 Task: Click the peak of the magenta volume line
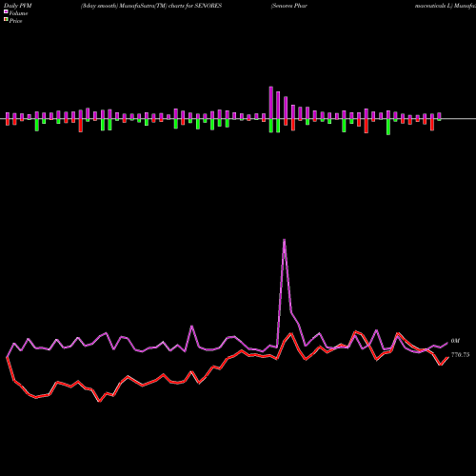click(284, 240)
